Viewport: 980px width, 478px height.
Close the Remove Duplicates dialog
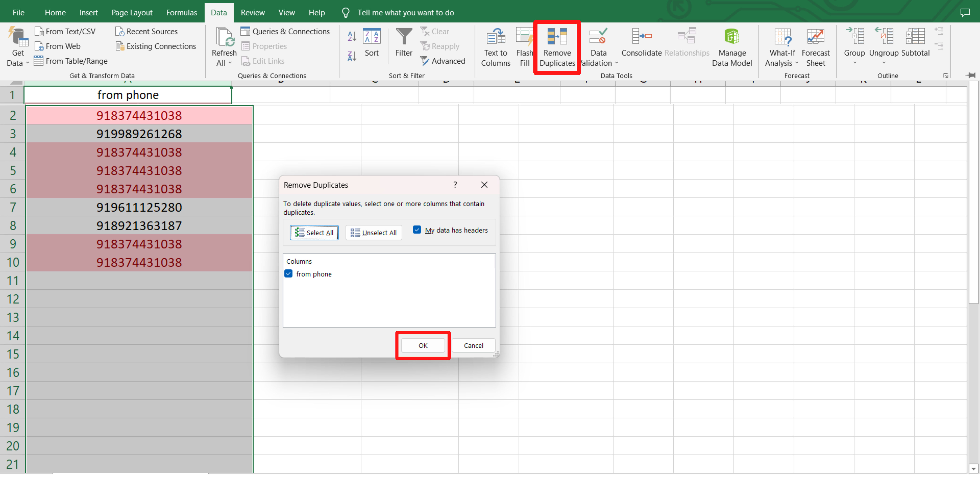coord(484,185)
